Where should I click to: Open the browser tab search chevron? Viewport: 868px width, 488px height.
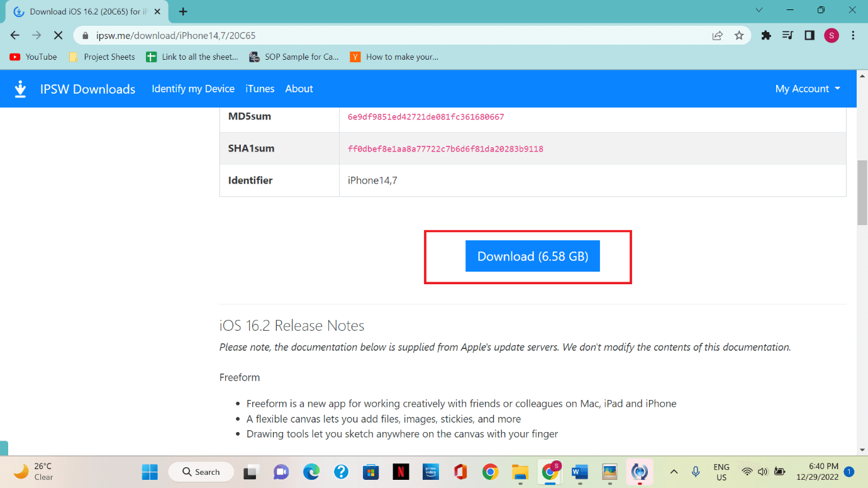pyautogui.click(x=759, y=11)
